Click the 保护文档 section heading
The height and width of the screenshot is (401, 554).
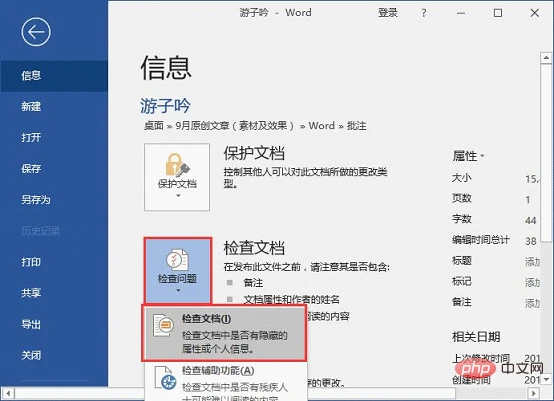pos(254,153)
